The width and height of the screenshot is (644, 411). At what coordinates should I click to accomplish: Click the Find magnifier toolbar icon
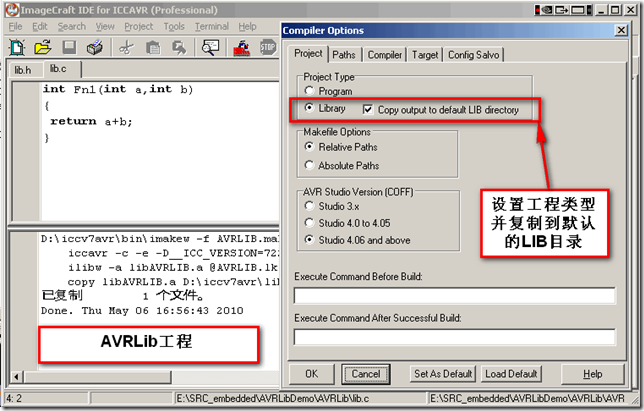210,48
